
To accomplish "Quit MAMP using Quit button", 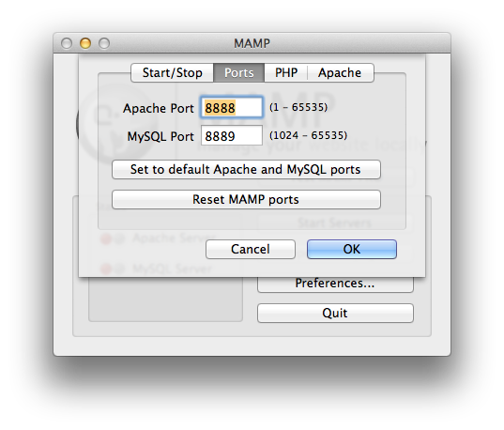I will click(335, 313).
